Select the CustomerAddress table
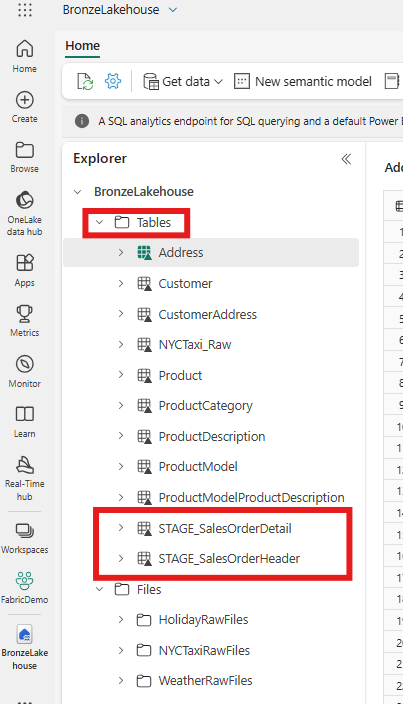The width and height of the screenshot is (403, 704). coord(208,314)
